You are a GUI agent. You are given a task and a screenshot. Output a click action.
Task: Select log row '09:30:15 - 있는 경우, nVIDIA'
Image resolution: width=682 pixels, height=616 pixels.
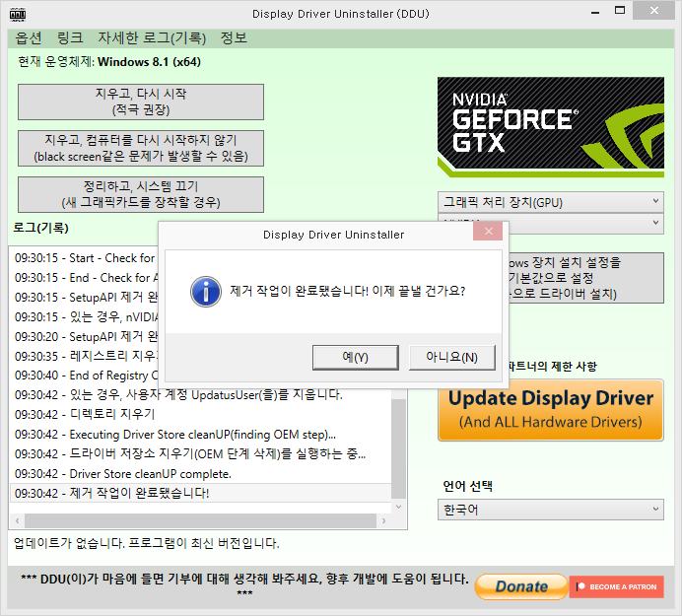pos(85,317)
